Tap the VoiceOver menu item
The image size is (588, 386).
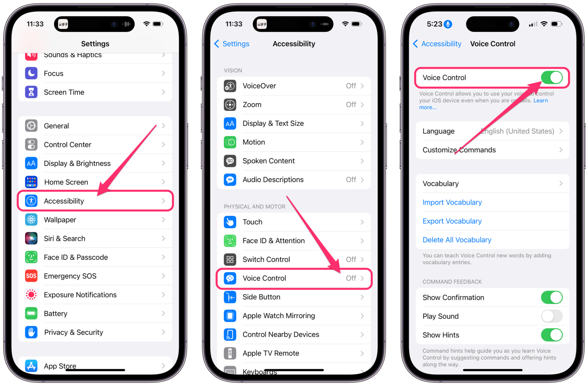click(294, 86)
